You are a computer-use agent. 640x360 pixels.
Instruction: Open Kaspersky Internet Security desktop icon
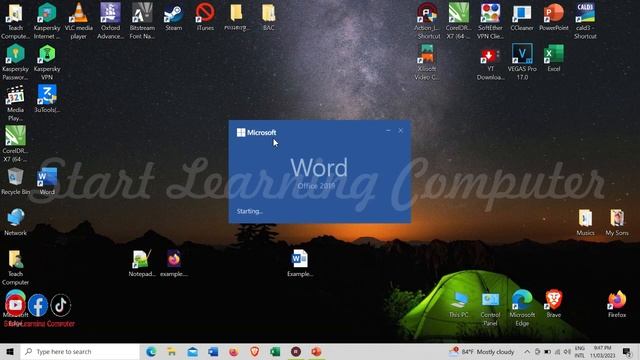pos(47,20)
